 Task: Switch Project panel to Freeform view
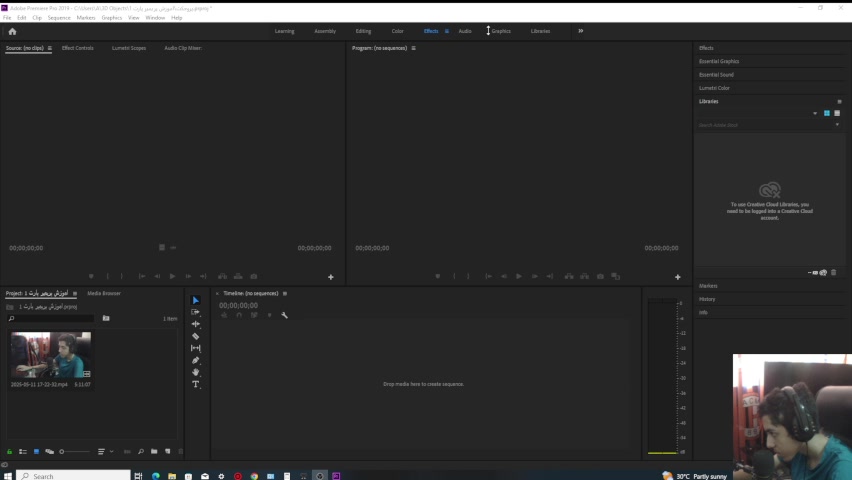pyautogui.click(x=49, y=451)
